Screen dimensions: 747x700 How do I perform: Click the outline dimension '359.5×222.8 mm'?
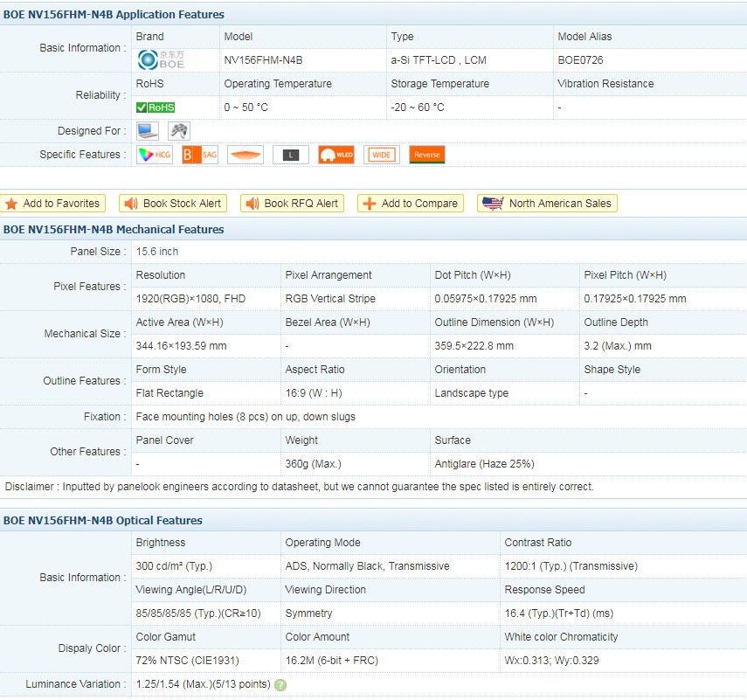(474, 346)
